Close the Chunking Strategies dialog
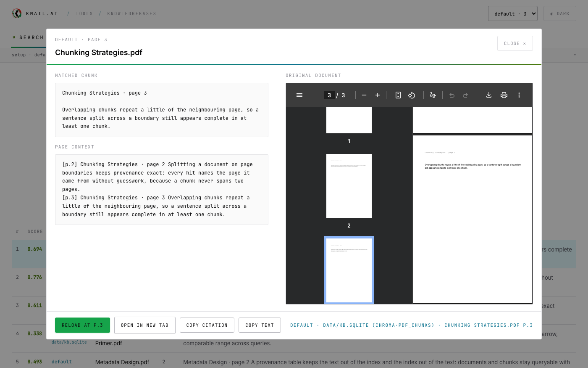Image resolution: width=588 pixels, height=368 pixels. 515,43
